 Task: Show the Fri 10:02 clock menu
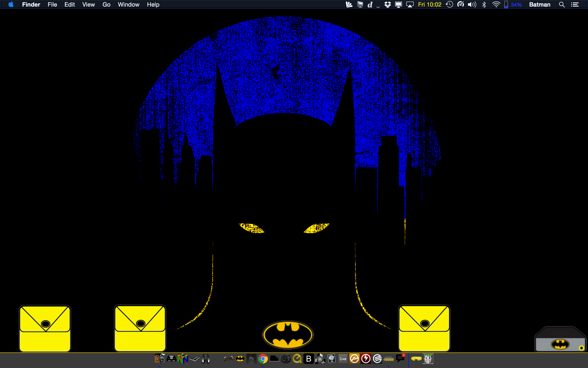[x=430, y=4]
